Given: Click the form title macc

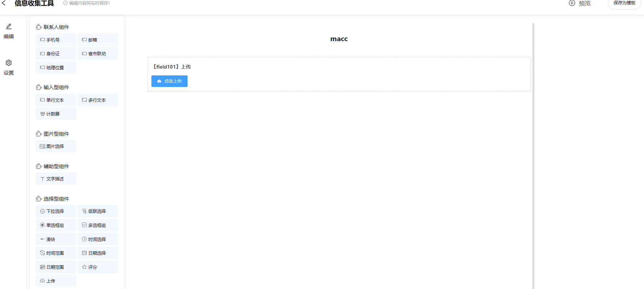Looking at the screenshot, I should pos(339,39).
